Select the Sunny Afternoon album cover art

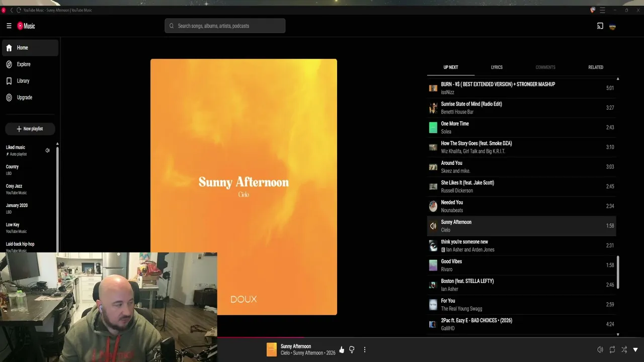[244, 187]
